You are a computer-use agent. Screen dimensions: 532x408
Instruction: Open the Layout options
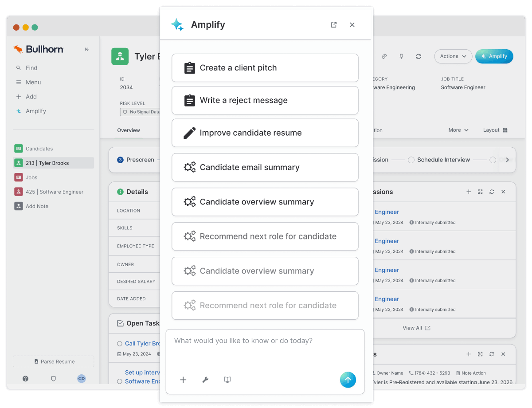click(495, 130)
